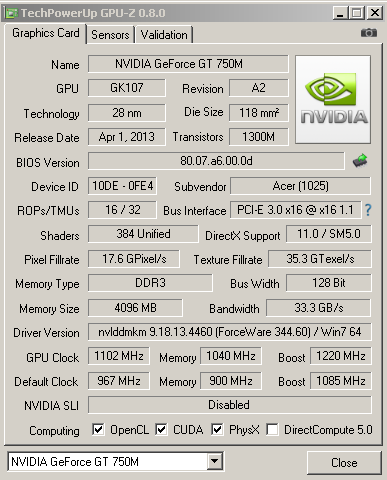This screenshot has height=480, width=387.
Task: Click the NVIDIA vendor logo
Action: click(333, 100)
